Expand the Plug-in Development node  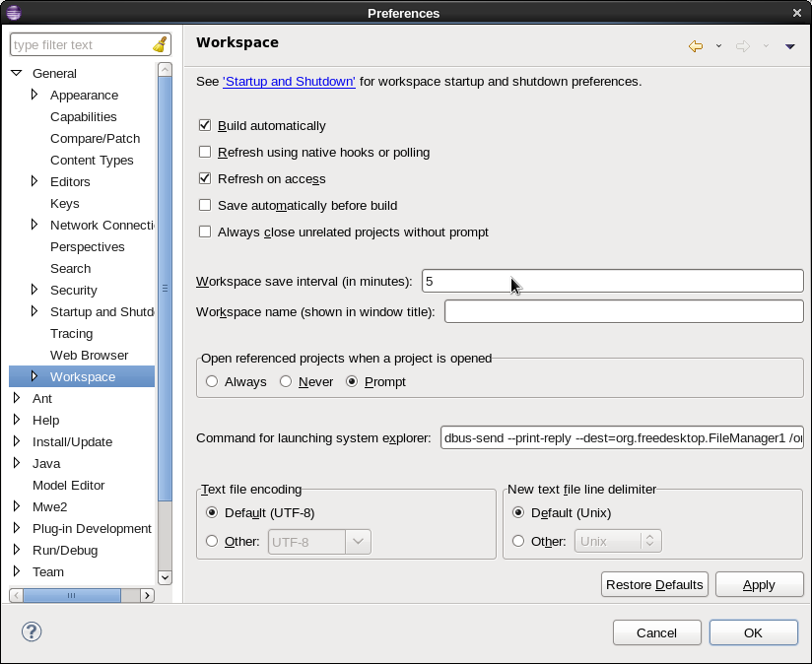point(17,527)
